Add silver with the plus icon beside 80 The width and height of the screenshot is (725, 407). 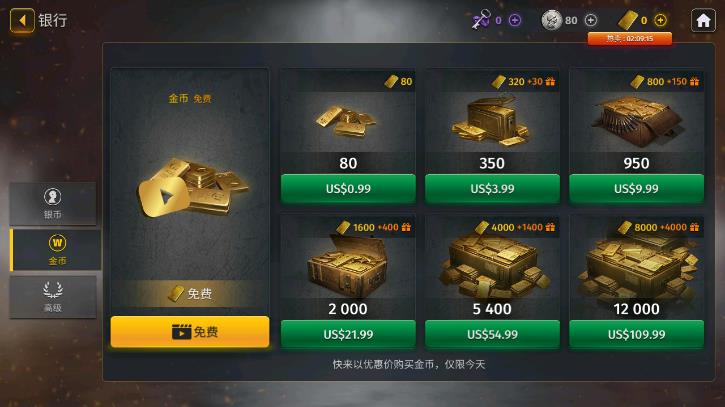591,20
